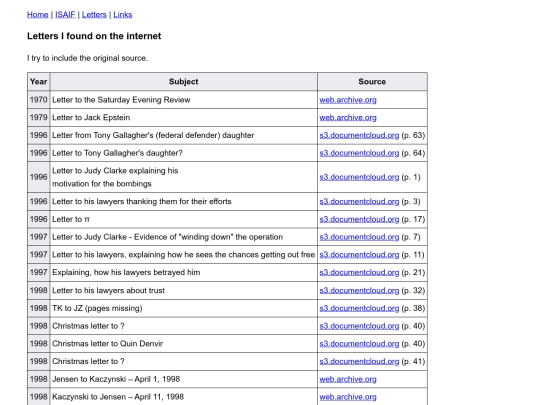540x405 pixels.
Task: Open documentcloud source marked p. 3
Action: point(359,201)
